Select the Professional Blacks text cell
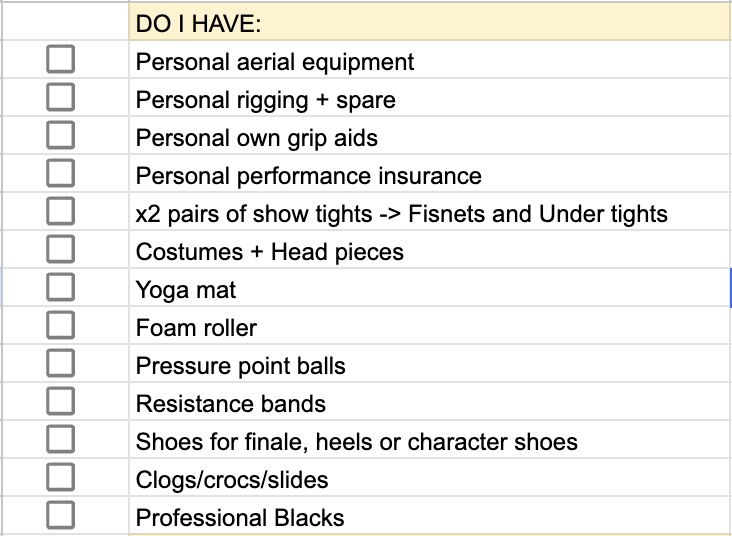 (x=430, y=515)
